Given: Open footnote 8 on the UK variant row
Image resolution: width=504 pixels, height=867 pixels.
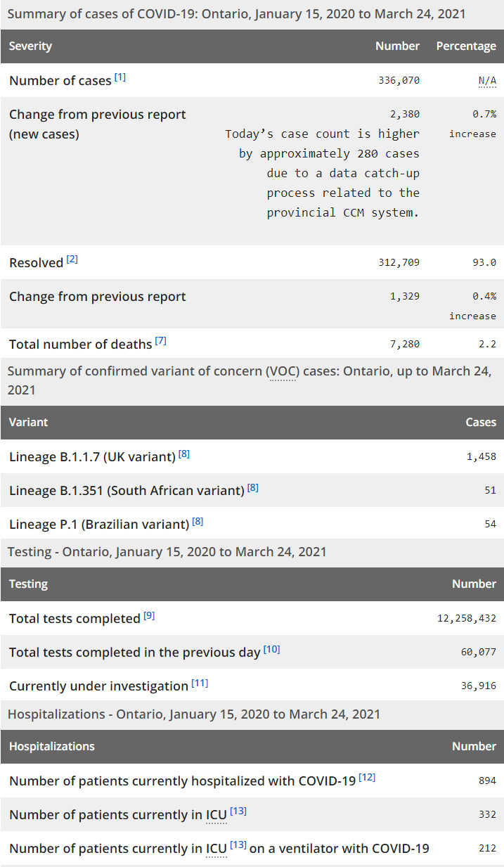Looking at the screenshot, I should click(x=184, y=454).
